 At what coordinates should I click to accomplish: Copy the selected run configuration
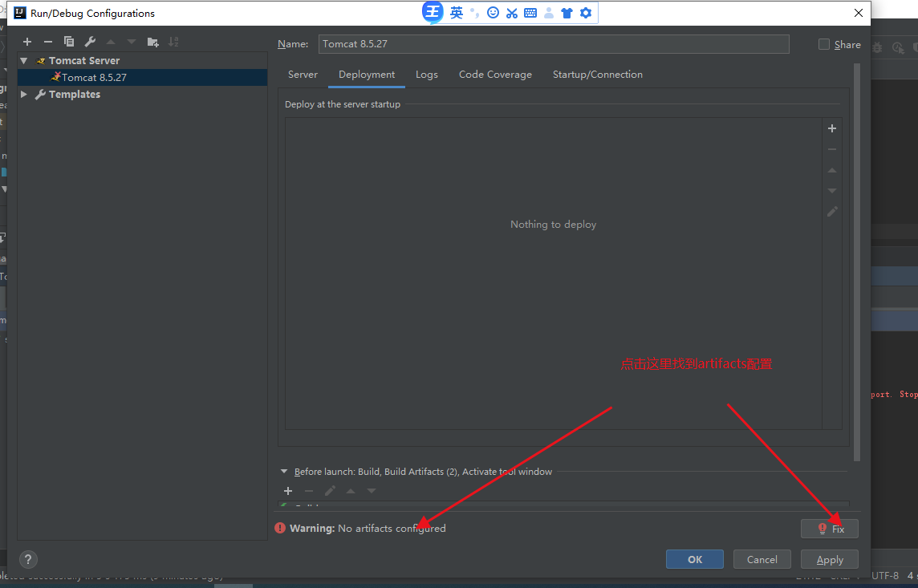click(68, 42)
